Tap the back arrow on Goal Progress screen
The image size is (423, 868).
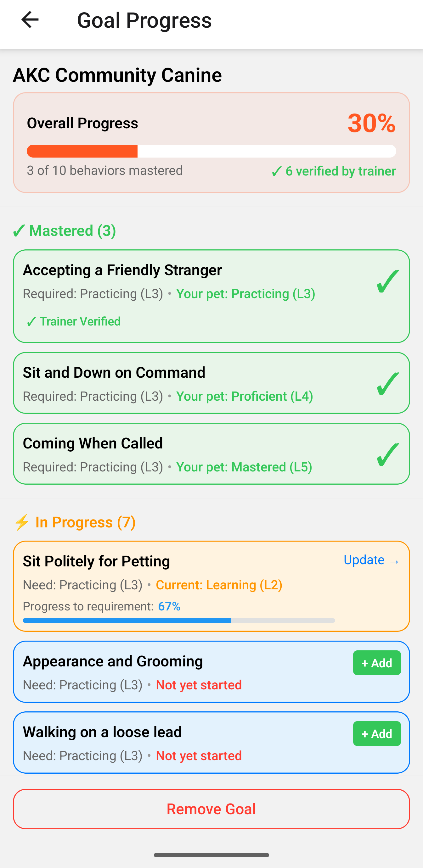[30, 20]
